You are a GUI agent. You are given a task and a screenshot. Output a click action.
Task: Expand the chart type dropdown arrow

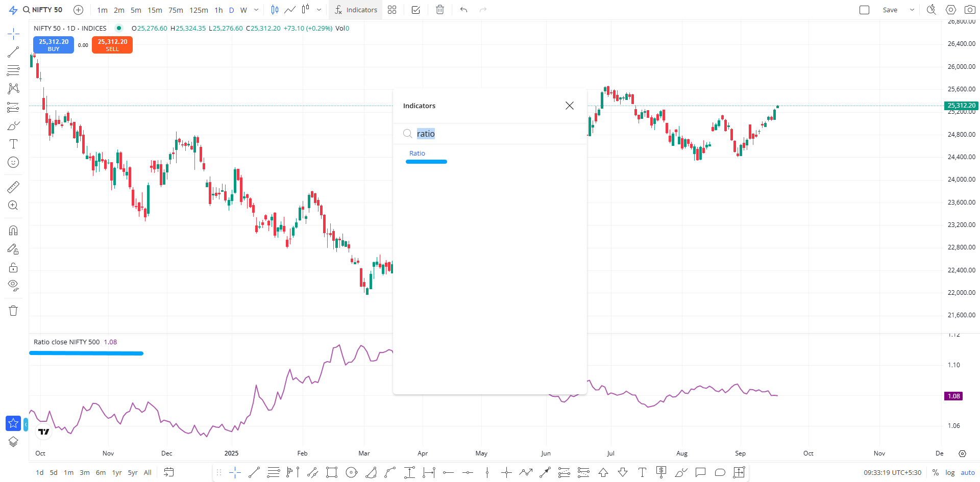pos(319,10)
